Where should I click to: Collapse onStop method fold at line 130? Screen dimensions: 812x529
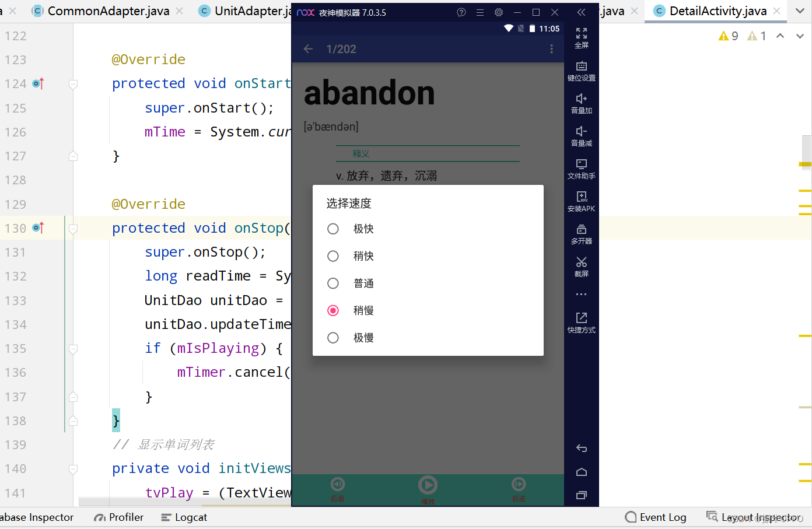coord(73,229)
